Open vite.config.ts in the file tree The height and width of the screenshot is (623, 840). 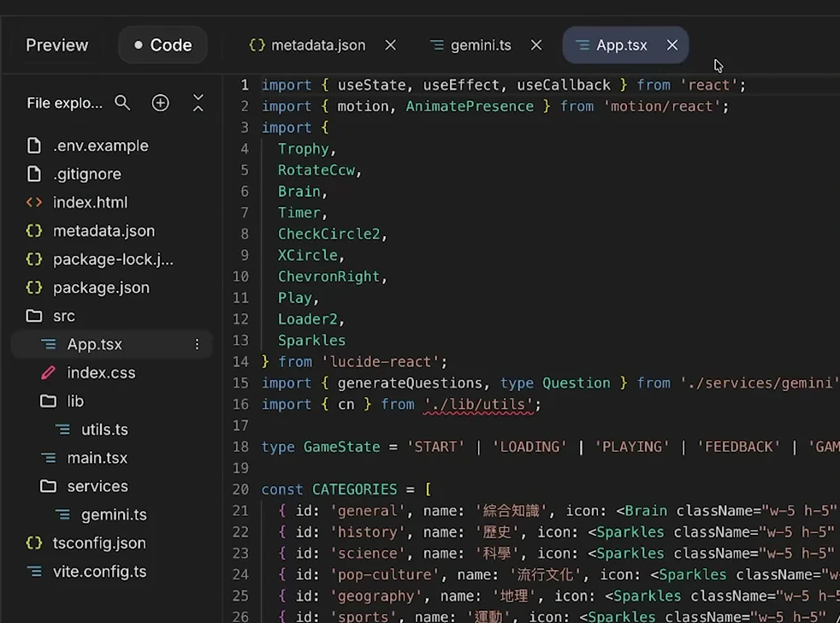pyautogui.click(x=99, y=572)
